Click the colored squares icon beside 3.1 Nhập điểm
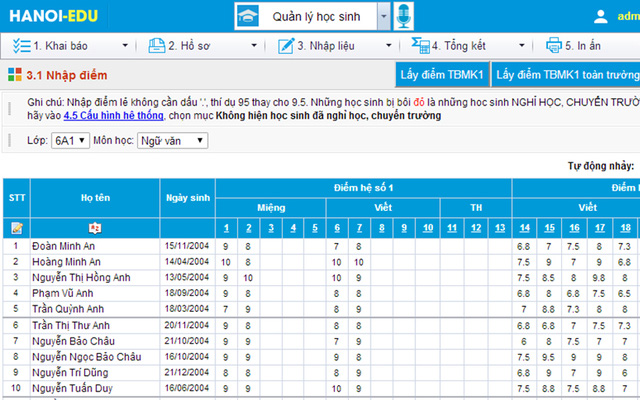The image size is (640, 400). (15, 75)
